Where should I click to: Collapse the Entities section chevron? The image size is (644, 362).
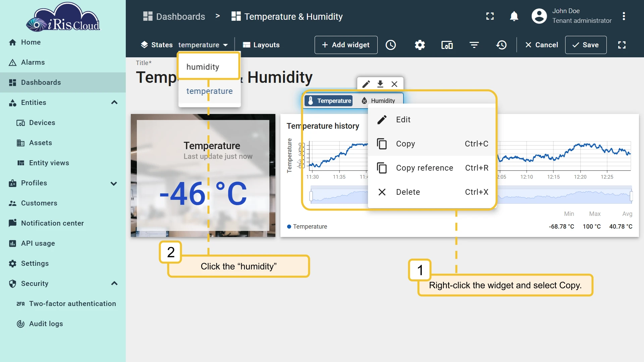114,103
